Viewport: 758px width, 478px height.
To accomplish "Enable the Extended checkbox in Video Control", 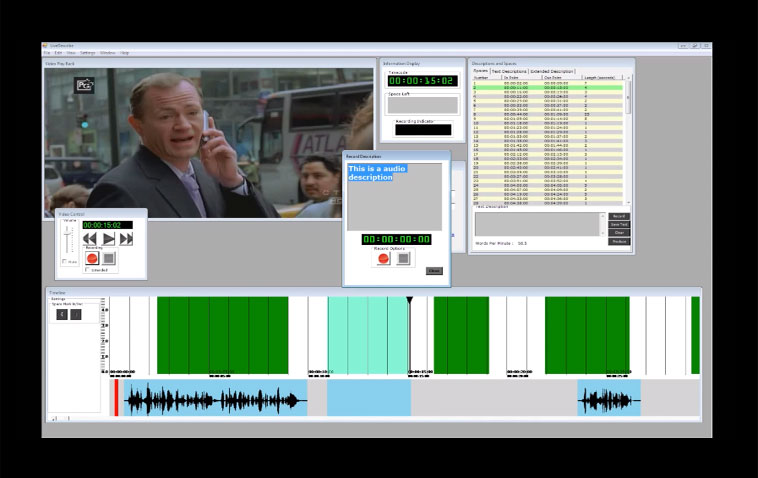I will tap(87, 270).
